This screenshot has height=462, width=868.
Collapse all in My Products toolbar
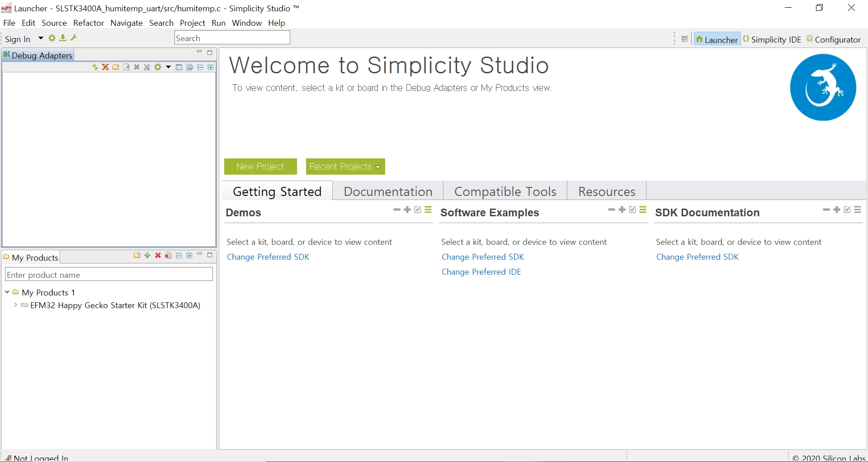179,255
